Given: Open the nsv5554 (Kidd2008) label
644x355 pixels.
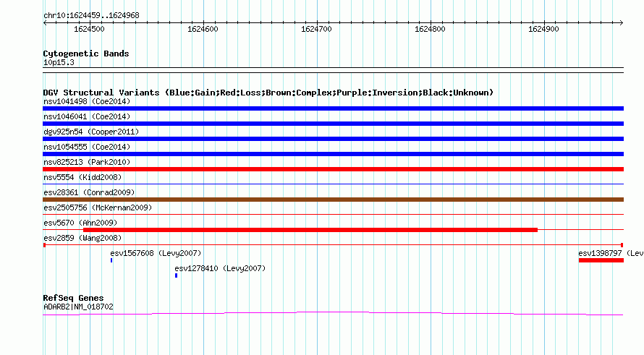Looking at the screenshot, I should click(82, 177).
